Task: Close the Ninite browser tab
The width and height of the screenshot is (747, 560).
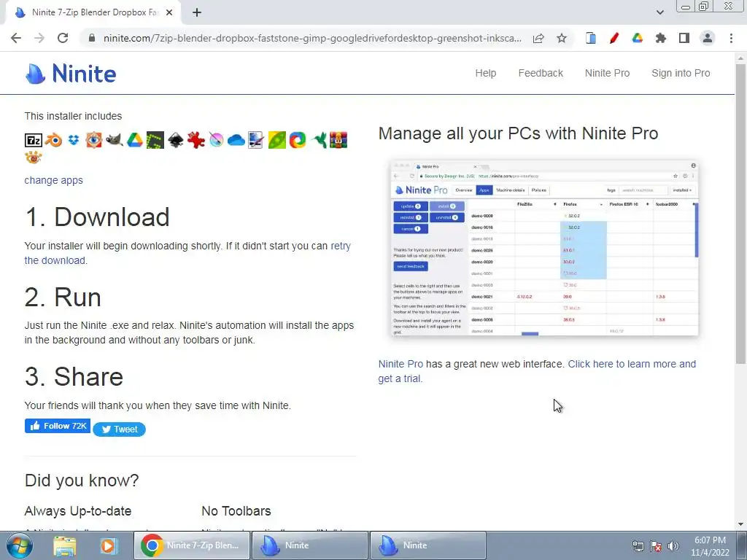Action: [x=169, y=12]
